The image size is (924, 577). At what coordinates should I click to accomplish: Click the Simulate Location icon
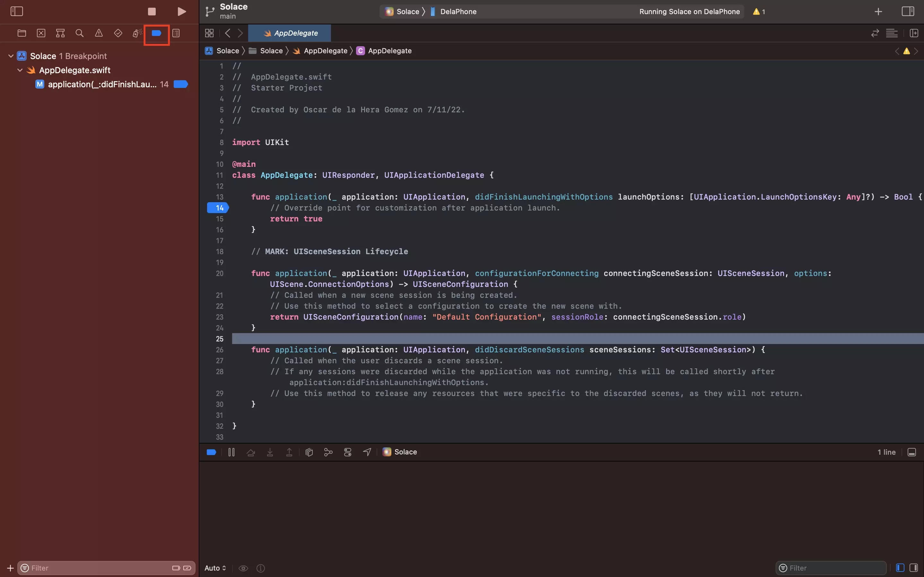366,452
